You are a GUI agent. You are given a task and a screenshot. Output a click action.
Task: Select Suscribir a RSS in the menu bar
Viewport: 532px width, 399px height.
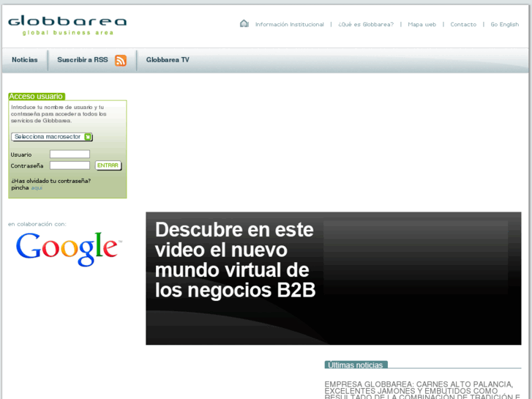point(83,60)
